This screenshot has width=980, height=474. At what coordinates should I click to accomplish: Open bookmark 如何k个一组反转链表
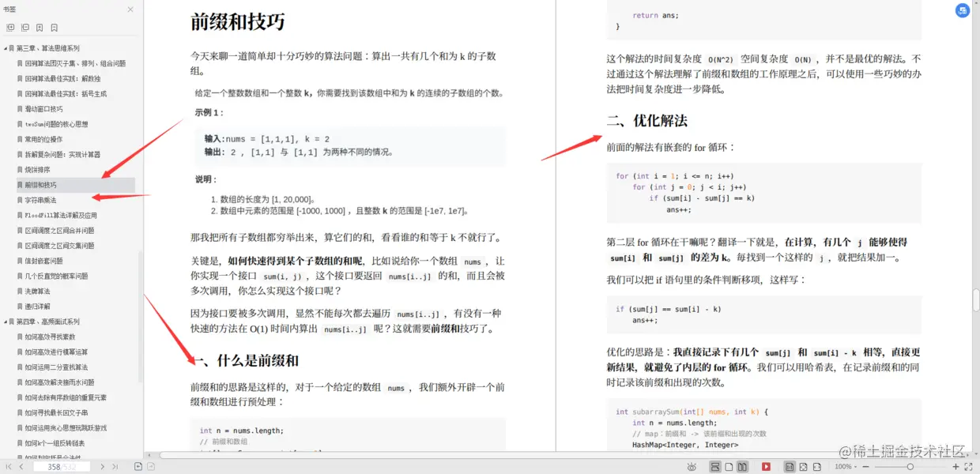pyautogui.click(x=55, y=443)
